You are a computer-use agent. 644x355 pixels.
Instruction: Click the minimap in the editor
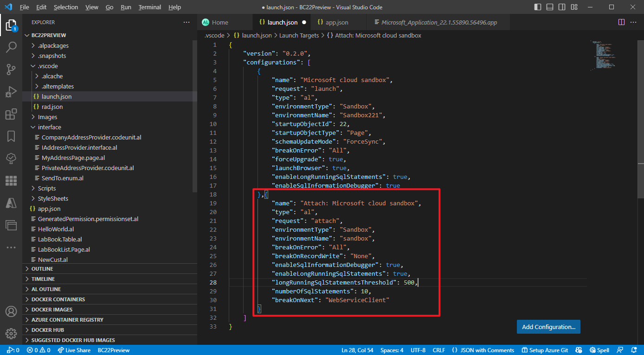[603, 56]
